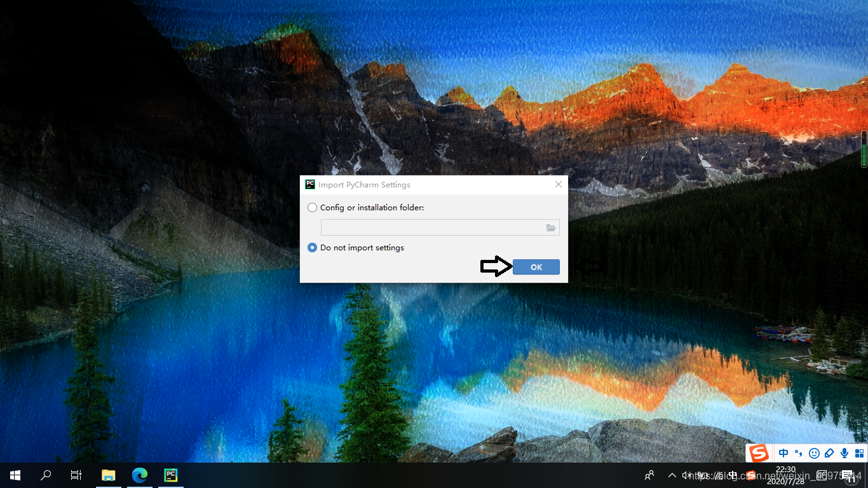Click the Sogou S logo on the floating IME bar
868x488 pixels.
point(758,453)
